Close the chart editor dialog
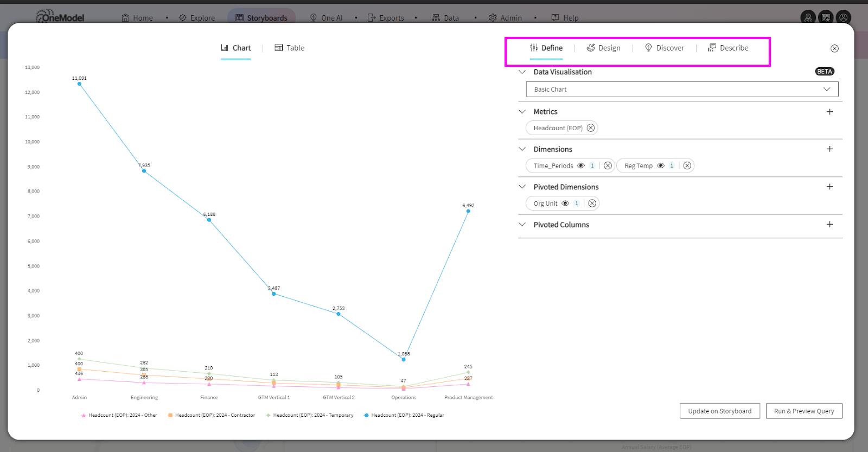The height and width of the screenshot is (452, 868). (834, 48)
